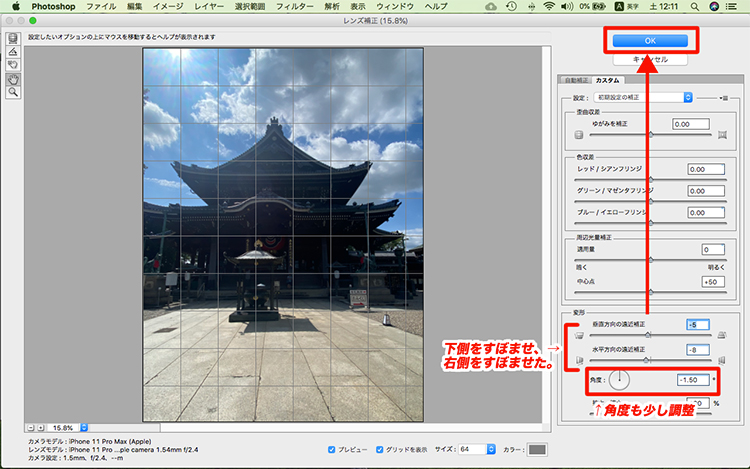750x469 pixels.
Task: Toggle the グリッドを表示 checkbox
Action: 379,449
